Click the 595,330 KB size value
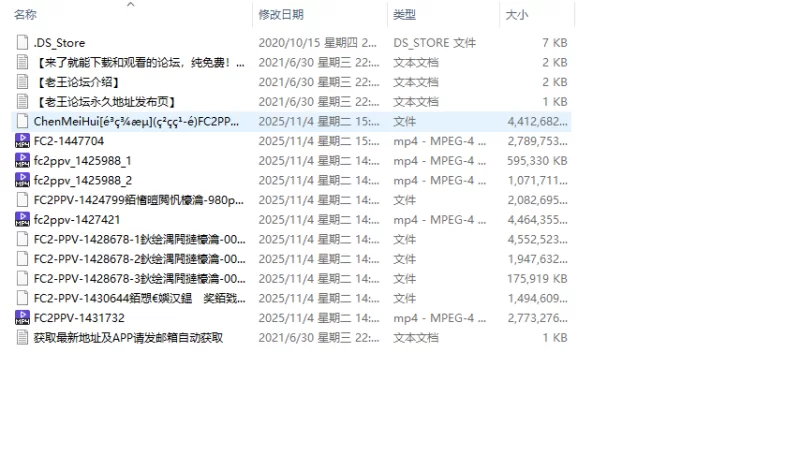 click(x=537, y=161)
